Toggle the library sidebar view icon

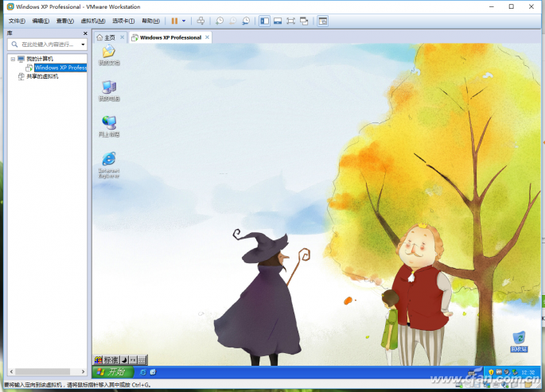(264, 21)
